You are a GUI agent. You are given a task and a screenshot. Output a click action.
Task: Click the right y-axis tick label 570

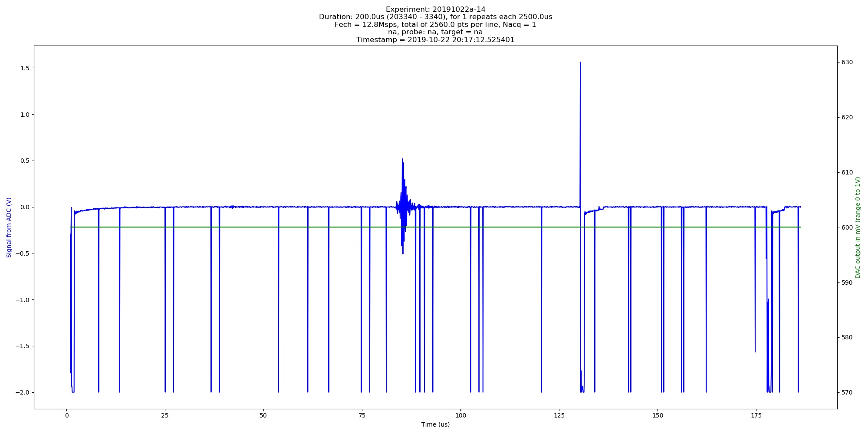(x=847, y=392)
